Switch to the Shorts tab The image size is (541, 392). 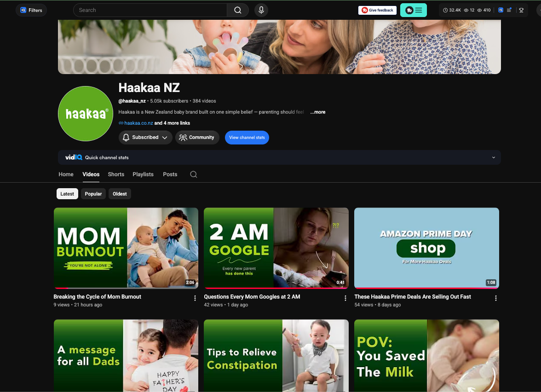116,174
